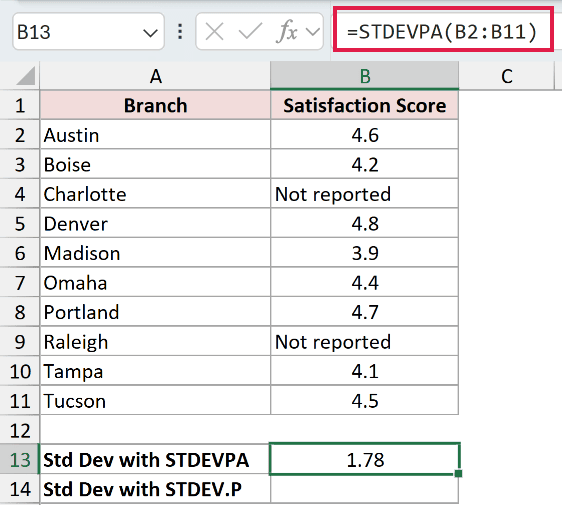
Task: Select row 9 header
Action: [x=20, y=342]
